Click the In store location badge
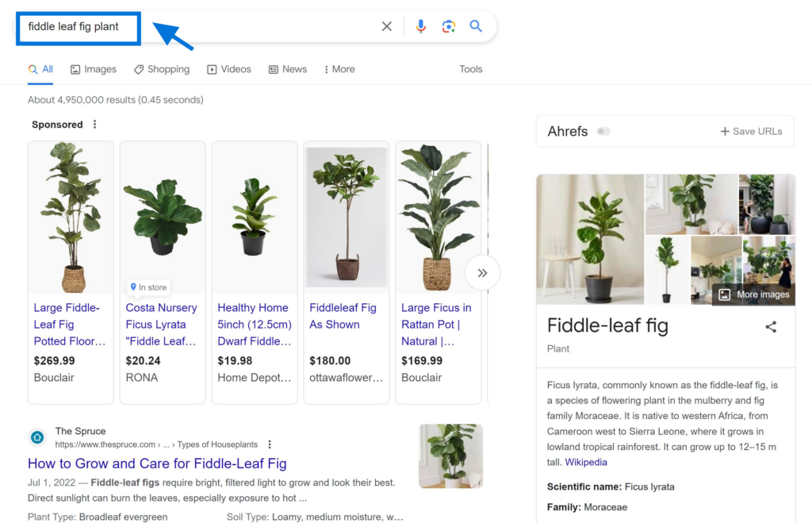The height and width of the screenshot is (523, 812). pos(147,286)
